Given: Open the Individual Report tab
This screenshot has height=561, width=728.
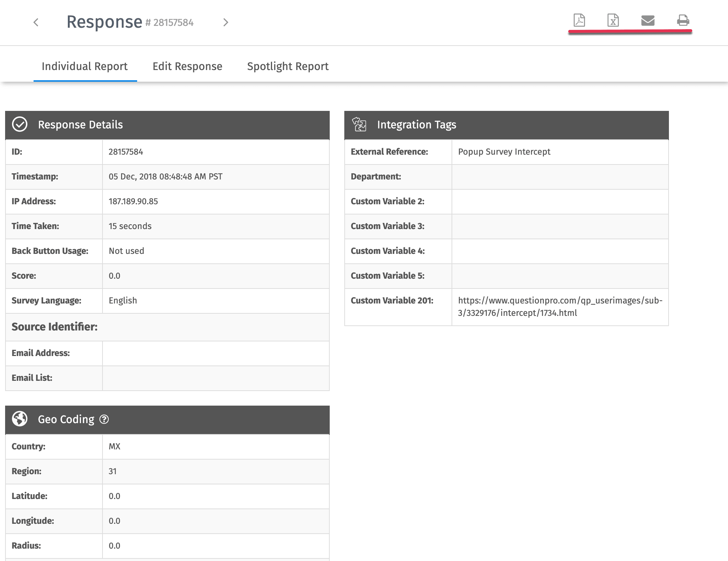Looking at the screenshot, I should [x=85, y=66].
